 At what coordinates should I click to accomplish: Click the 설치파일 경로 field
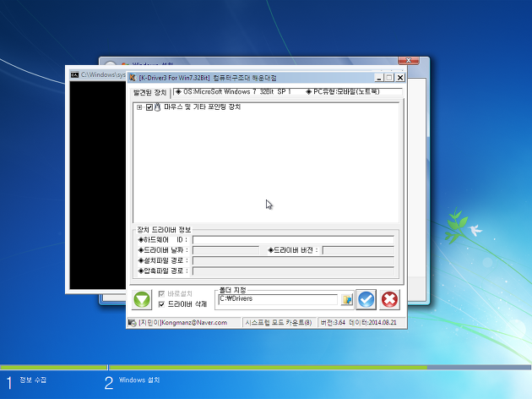(293, 261)
